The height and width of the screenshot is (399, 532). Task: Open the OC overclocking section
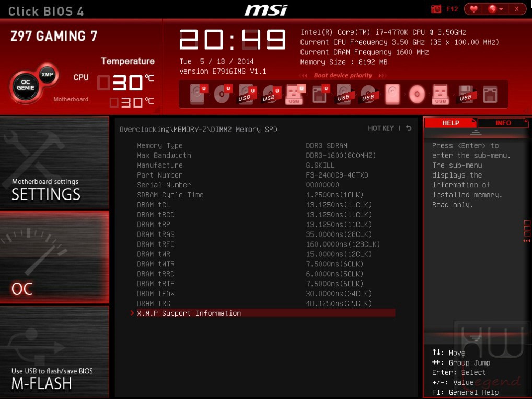(54, 257)
